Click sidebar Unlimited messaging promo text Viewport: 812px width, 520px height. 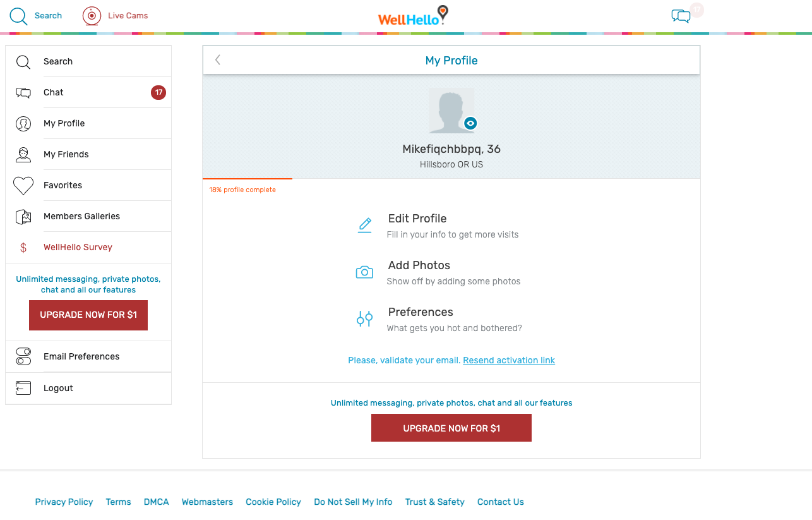click(x=88, y=284)
